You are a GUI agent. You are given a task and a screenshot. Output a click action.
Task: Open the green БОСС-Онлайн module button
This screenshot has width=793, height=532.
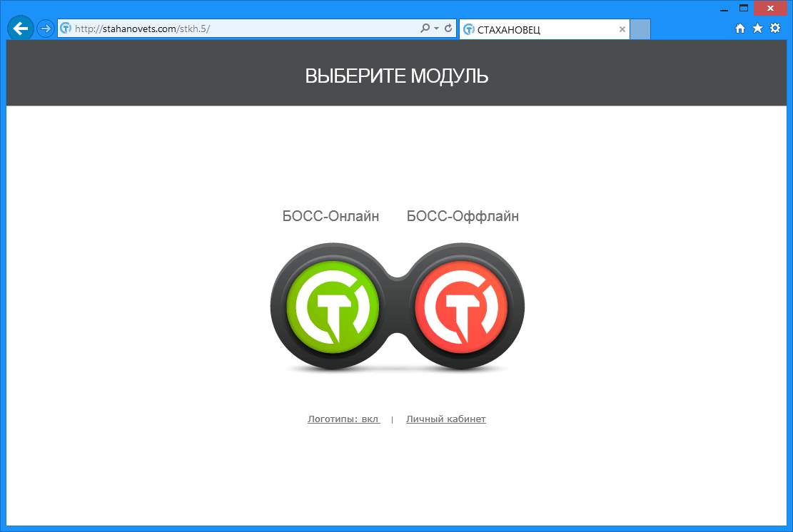pos(333,307)
